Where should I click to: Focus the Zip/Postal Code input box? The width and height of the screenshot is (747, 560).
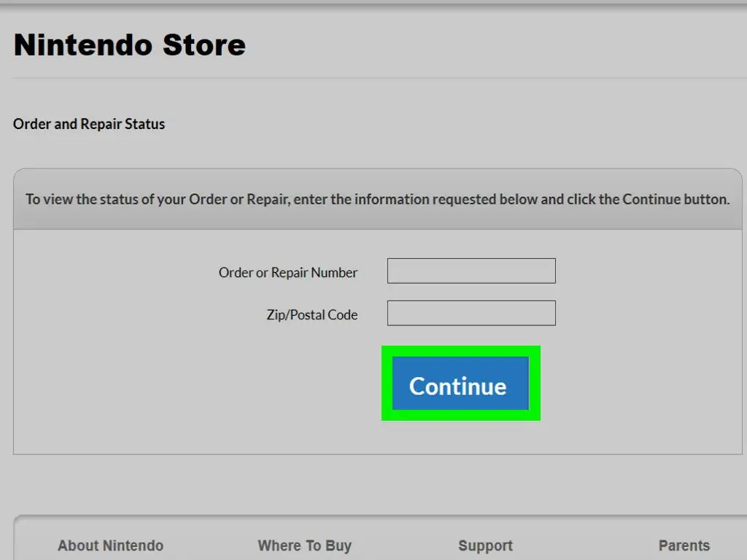click(471, 314)
